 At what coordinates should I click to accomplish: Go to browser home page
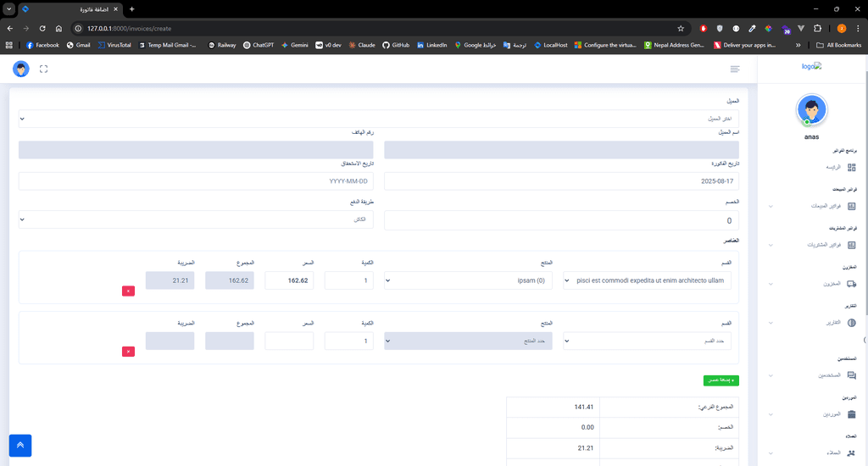click(x=58, y=28)
